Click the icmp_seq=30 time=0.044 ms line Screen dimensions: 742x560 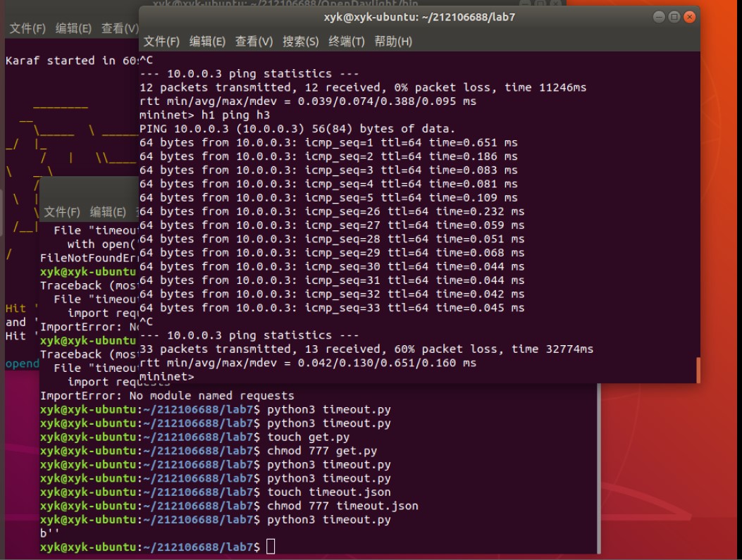(332, 266)
